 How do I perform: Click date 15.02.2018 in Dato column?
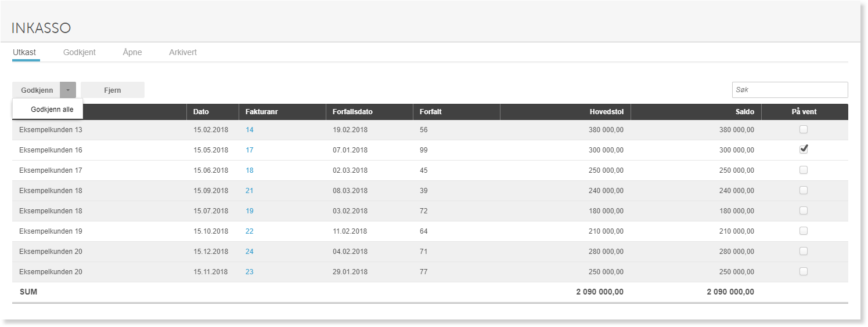(x=211, y=130)
